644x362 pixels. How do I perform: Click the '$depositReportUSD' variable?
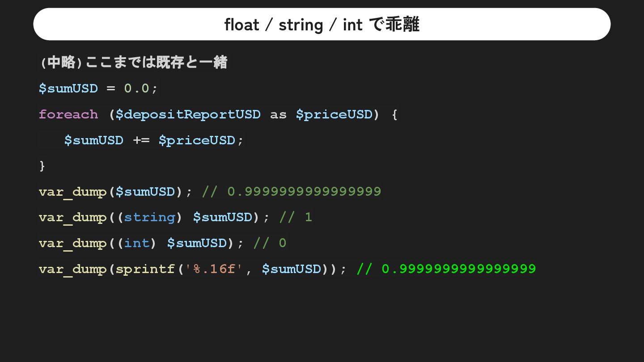click(188, 114)
